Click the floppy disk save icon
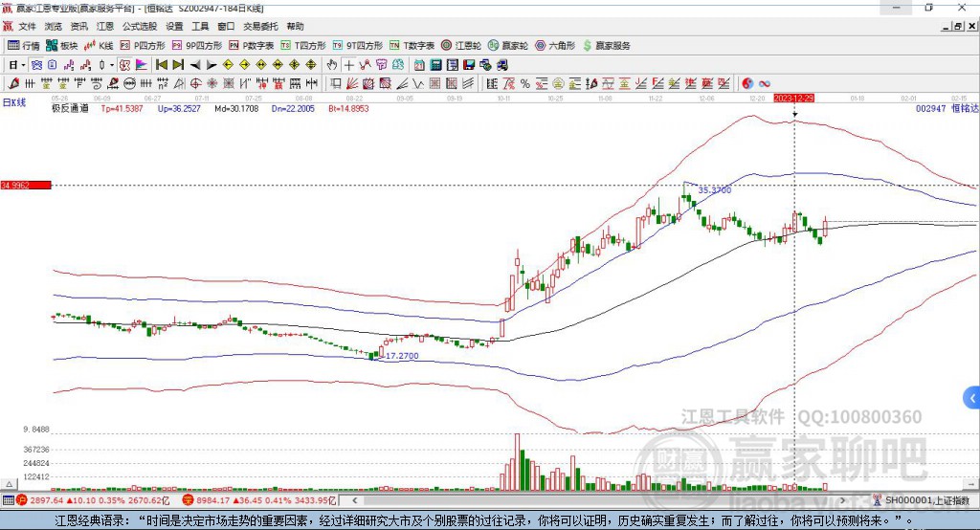 469,65
